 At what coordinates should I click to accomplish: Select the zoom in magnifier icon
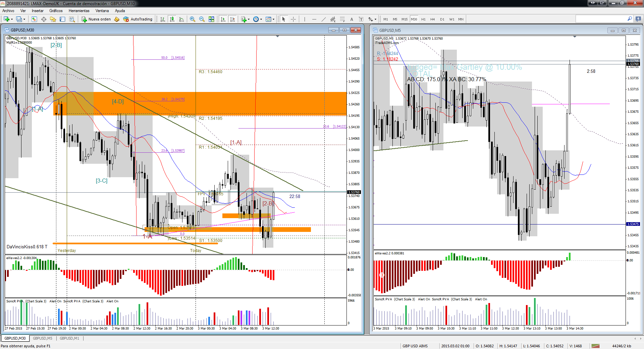193,19
